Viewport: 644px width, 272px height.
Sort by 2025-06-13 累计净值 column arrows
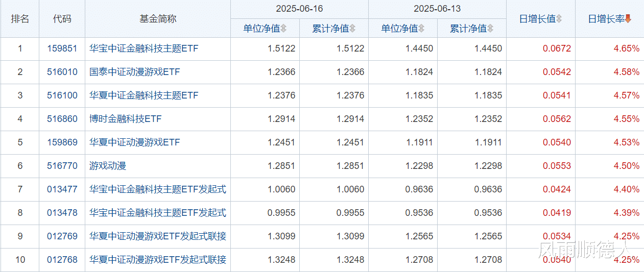[490, 29]
